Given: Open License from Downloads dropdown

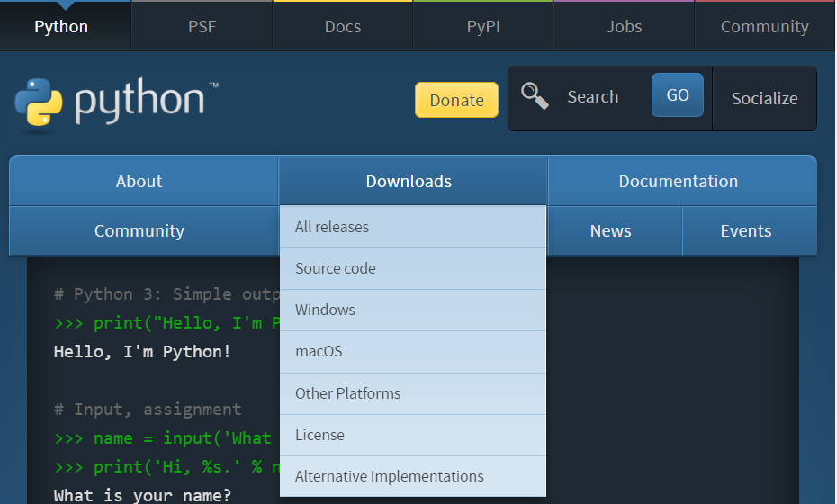Looking at the screenshot, I should click(x=412, y=435).
